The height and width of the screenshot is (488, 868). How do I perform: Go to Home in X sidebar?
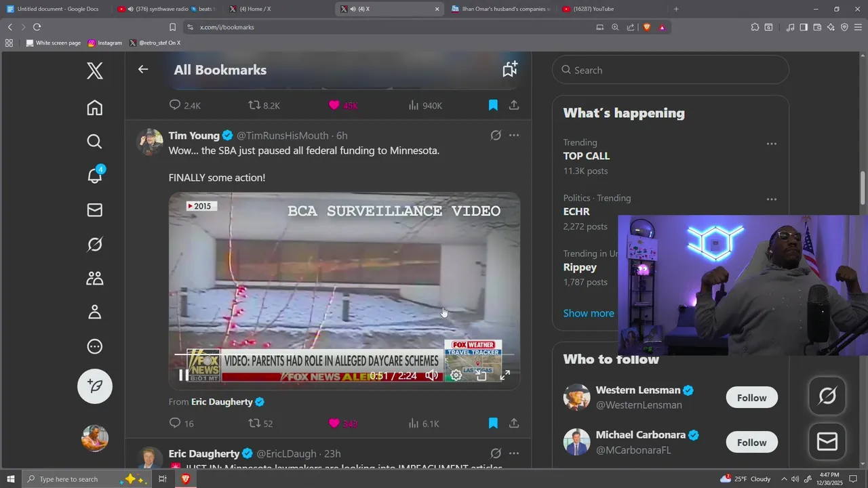tap(95, 107)
